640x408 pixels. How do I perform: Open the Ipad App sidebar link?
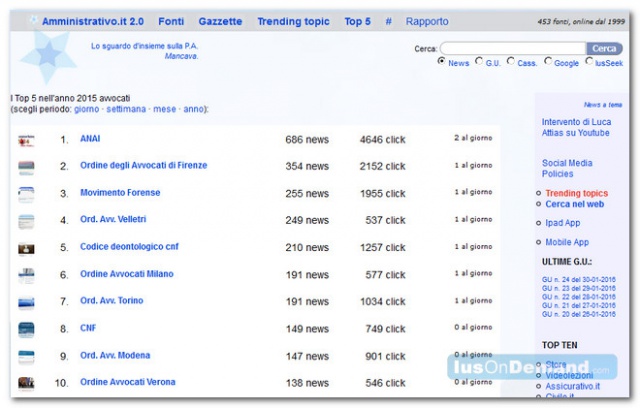pos(563,223)
